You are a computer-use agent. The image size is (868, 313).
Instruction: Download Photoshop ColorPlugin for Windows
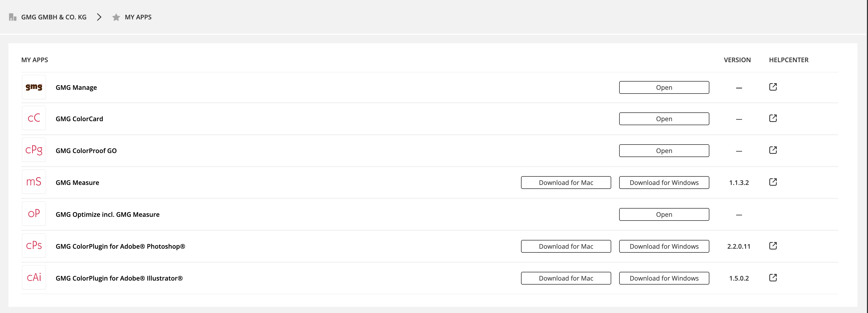[x=664, y=247]
